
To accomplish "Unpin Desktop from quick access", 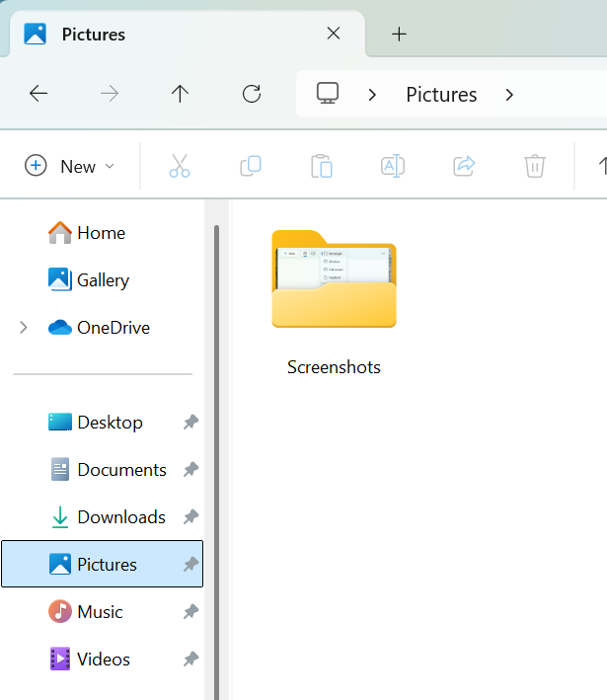I will click(190, 423).
